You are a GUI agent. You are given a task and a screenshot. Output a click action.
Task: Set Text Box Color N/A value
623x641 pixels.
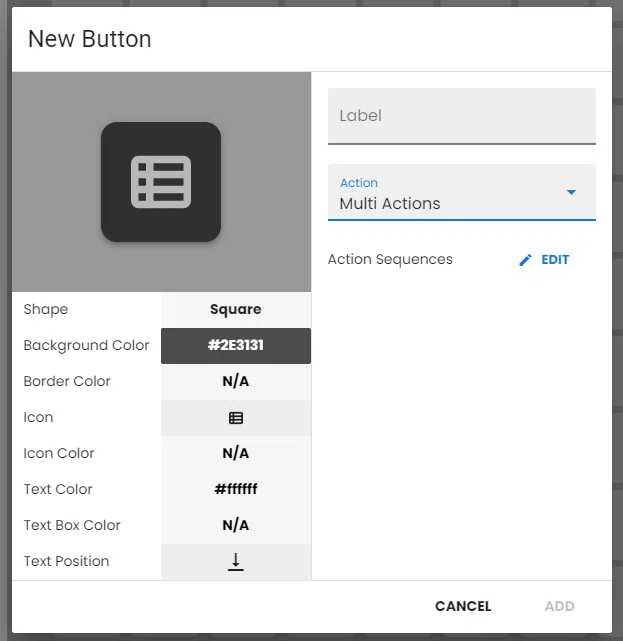pyautogui.click(x=236, y=525)
